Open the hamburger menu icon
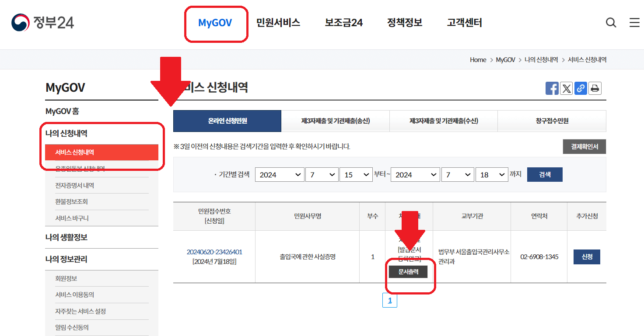This screenshot has height=336, width=644. point(634,22)
